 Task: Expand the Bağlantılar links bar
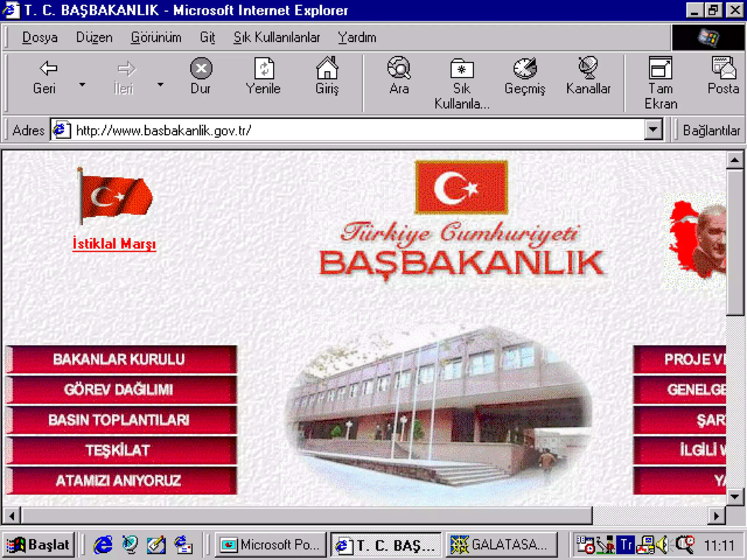click(x=711, y=131)
